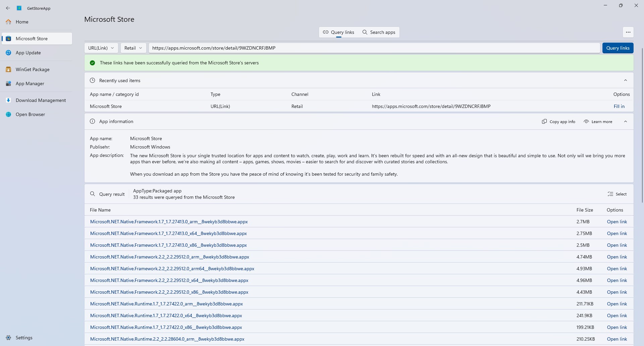Open the Retail channel dropdown
Viewport: 644px width, 346px height.
tap(133, 48)
